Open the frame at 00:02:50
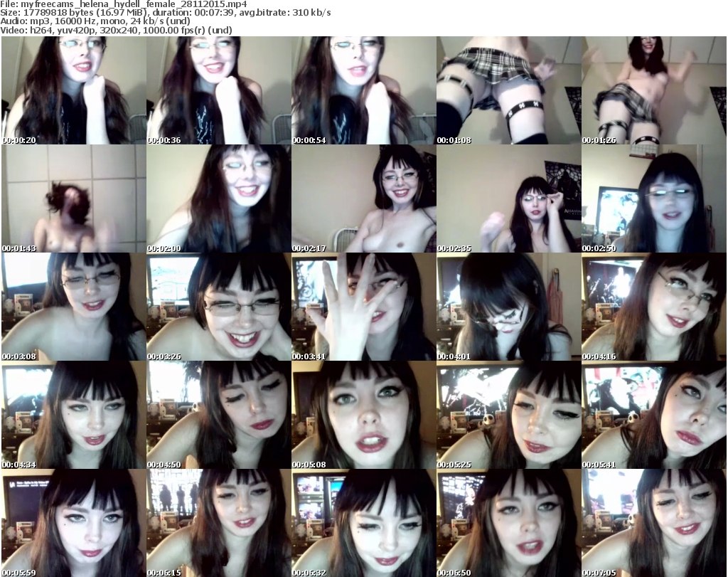The width and height of the screenshot is (728, 577). [654, 198]
